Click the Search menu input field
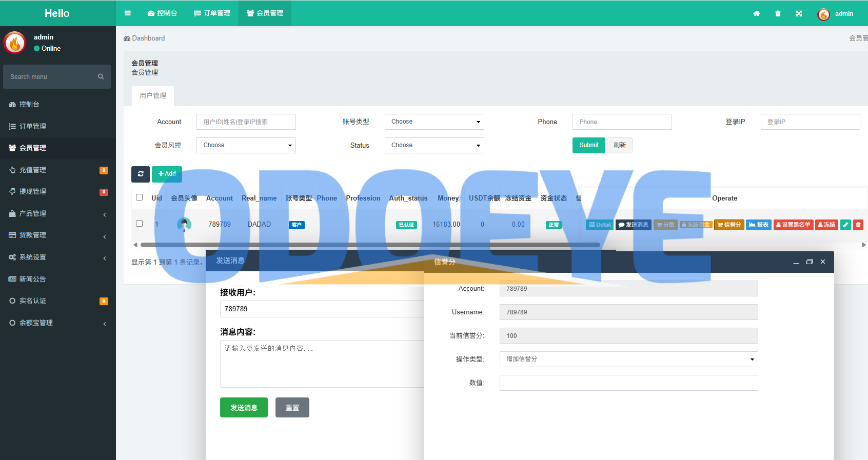The image size is (868, 460). (x=50, y=76)
